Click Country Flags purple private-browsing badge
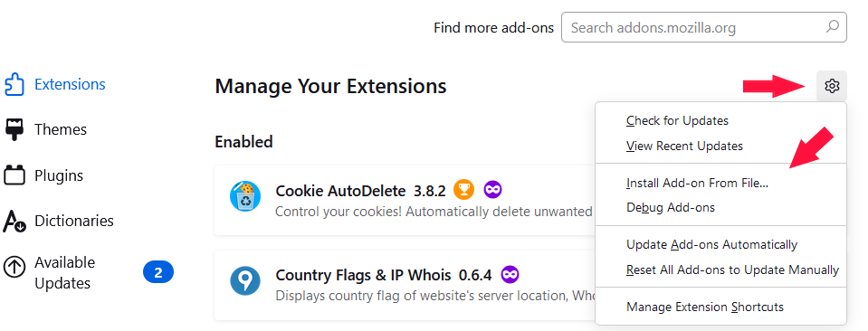The image size is (868, 331). (x=510, y=275)
